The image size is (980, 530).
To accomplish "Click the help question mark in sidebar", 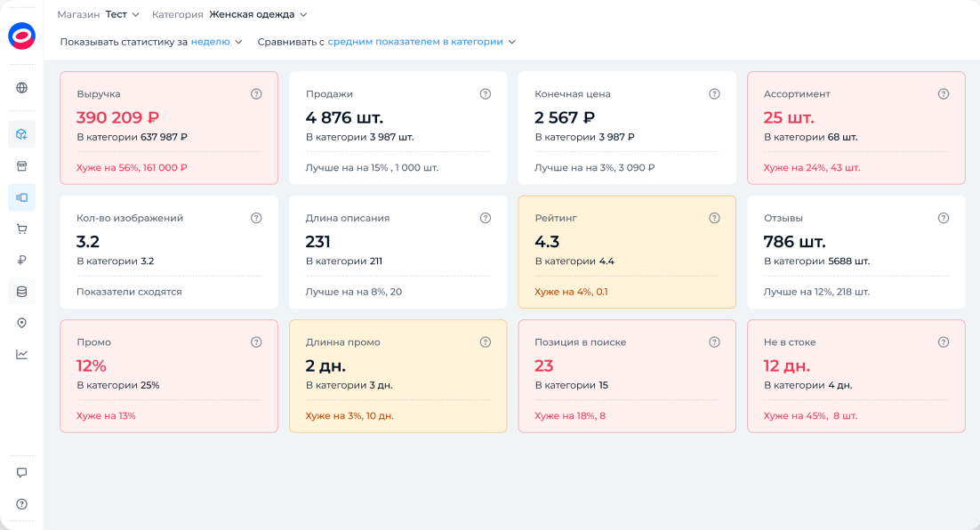I will 21,504.
